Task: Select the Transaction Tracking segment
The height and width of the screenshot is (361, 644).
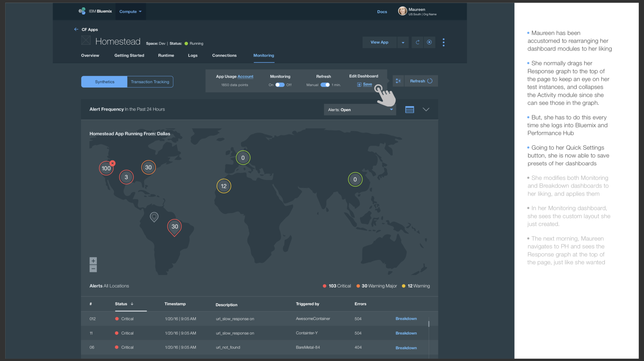Action: click(150, 82)
